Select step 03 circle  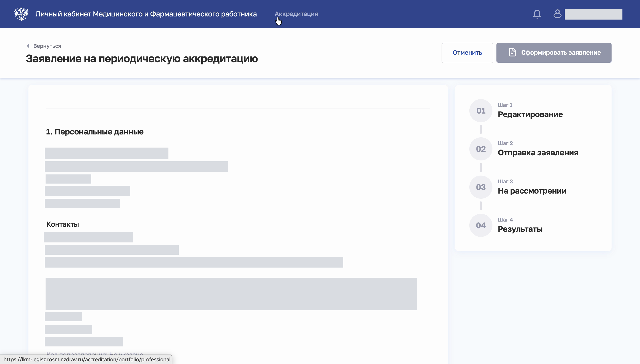(x=481, y=187)
